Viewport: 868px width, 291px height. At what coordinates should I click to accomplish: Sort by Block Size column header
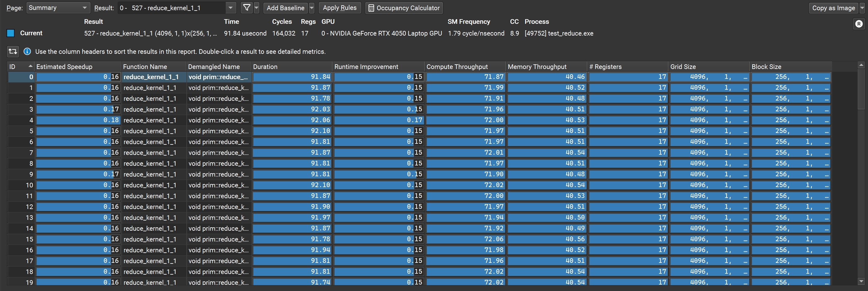point(791,66)
